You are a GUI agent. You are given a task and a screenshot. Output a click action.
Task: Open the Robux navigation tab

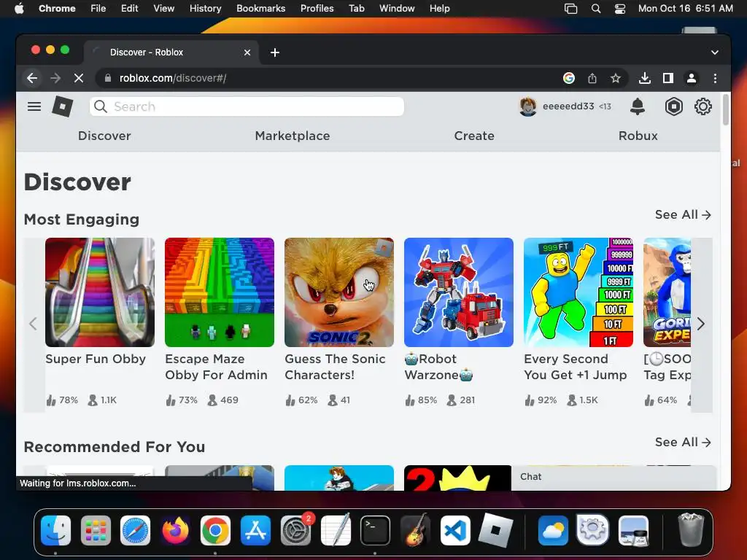click(638, 136)
